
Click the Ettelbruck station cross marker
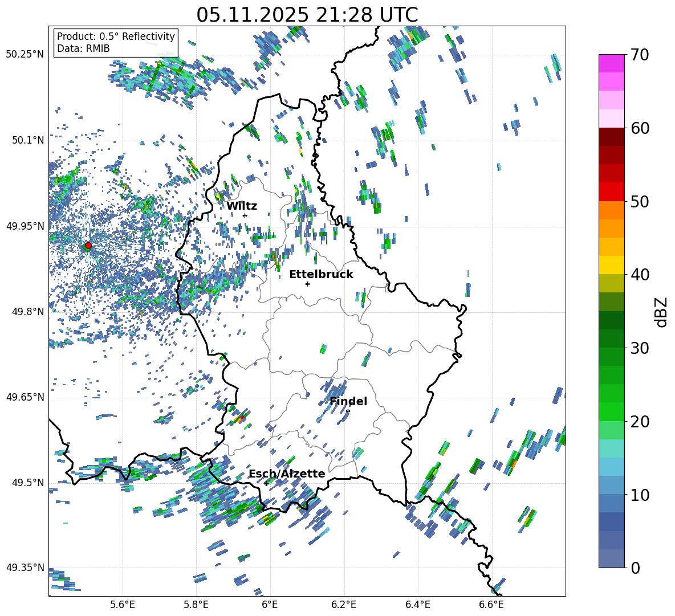[x=307, y=284]
